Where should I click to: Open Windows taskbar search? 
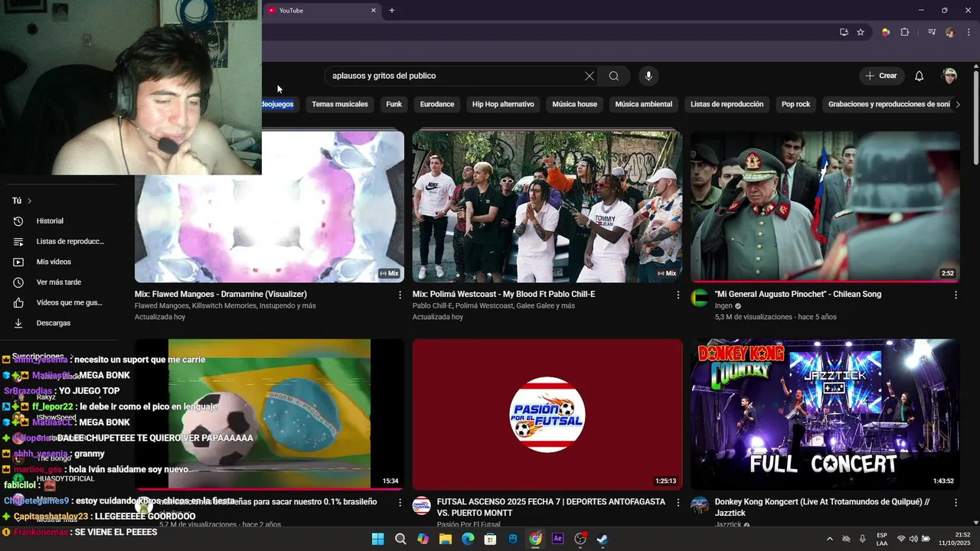point(400,539)
